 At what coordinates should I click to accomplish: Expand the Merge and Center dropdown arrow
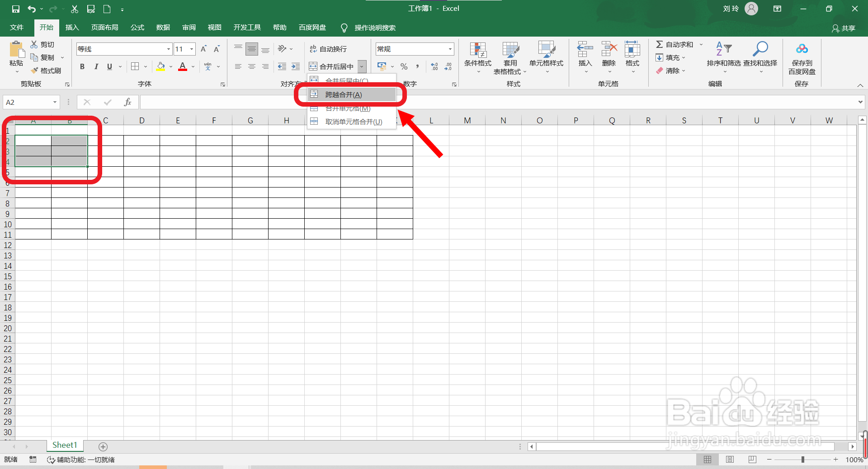click(x=362, y=66)
